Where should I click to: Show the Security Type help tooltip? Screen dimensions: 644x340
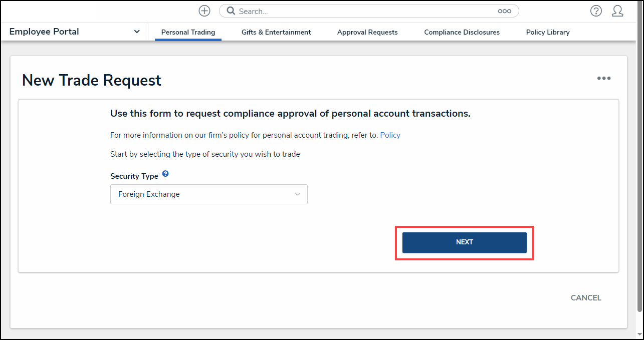coord(165,174)
